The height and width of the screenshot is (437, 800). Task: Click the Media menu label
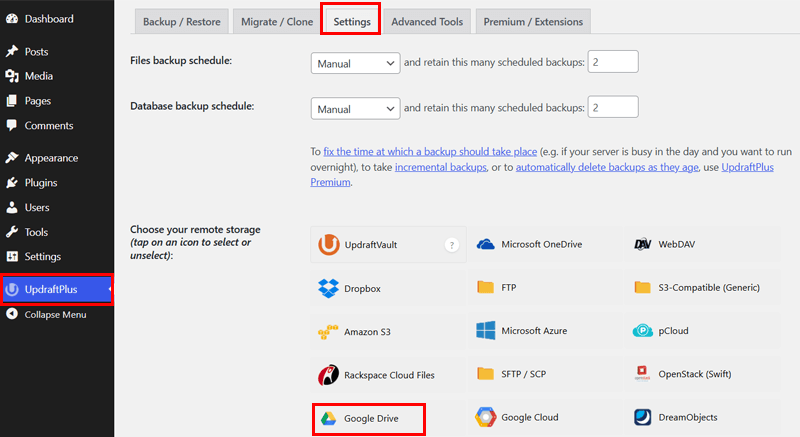tap(39, 76)
